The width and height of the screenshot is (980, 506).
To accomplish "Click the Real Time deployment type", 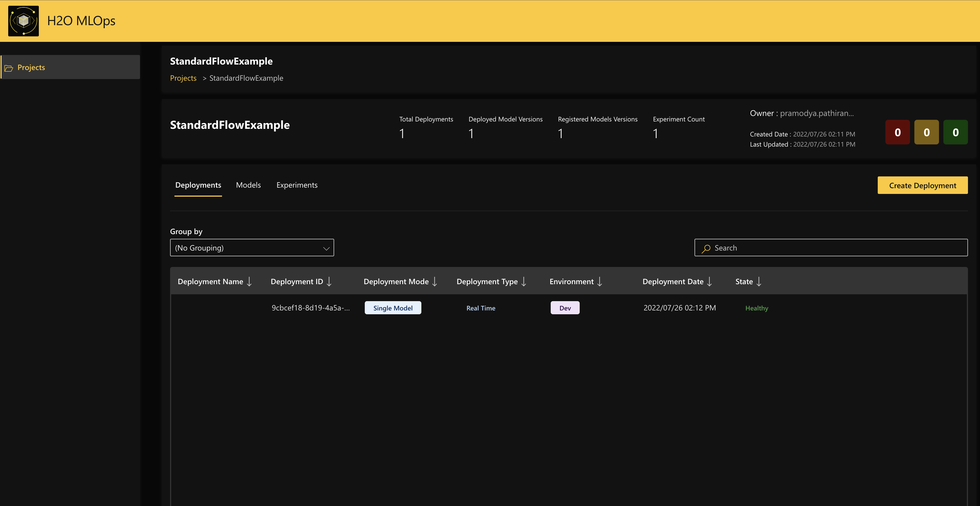I will [481, 308].
